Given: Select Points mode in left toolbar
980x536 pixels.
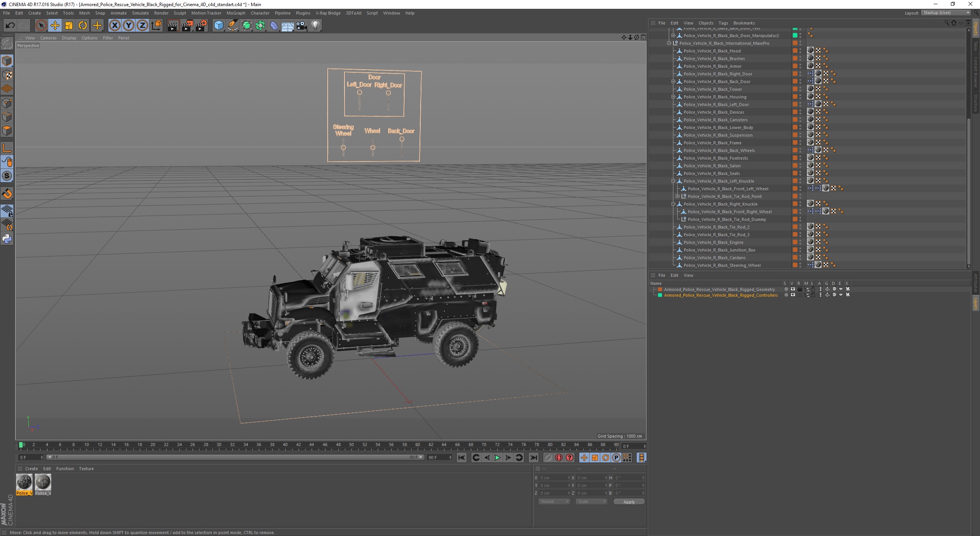Looking at the screenshot, I should click(7, 103).
